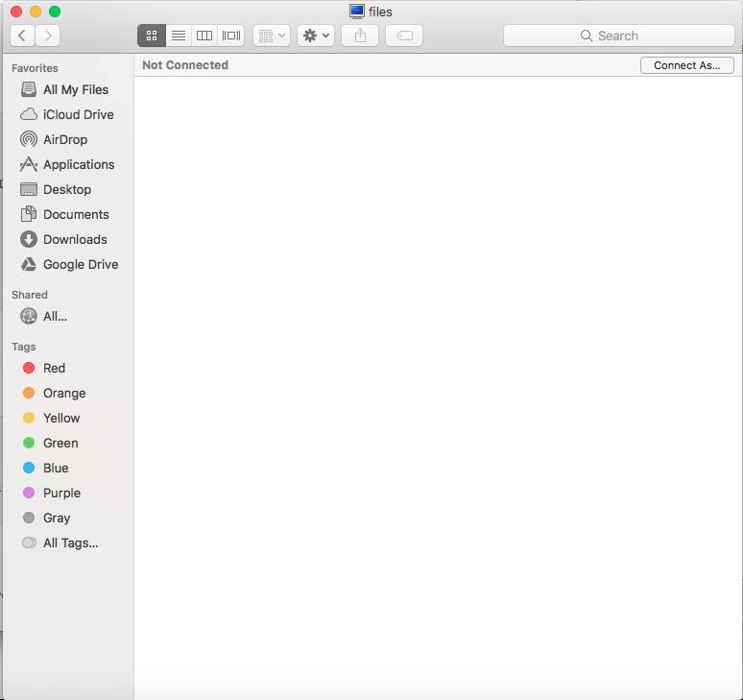Go forward with the right chevron button
Screen dimensions: 743x700
click(47, 36)
